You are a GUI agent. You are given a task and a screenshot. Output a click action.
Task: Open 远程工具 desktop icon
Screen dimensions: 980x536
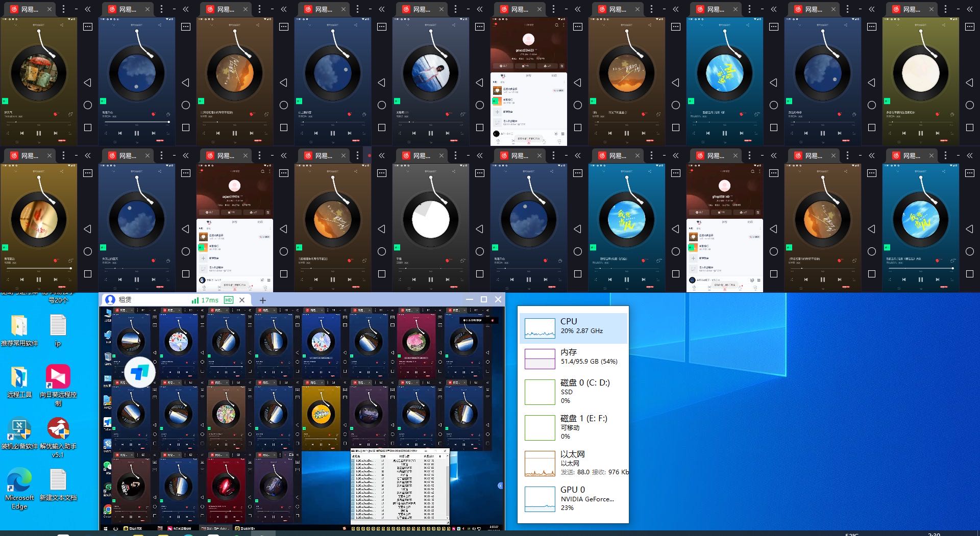(19, 381)
